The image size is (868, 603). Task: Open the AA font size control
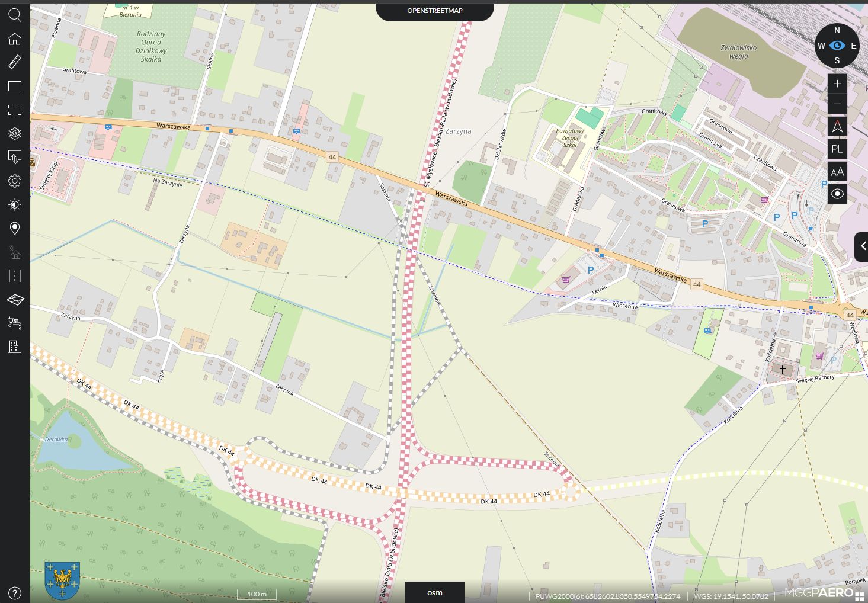click(x=837, y=172)
